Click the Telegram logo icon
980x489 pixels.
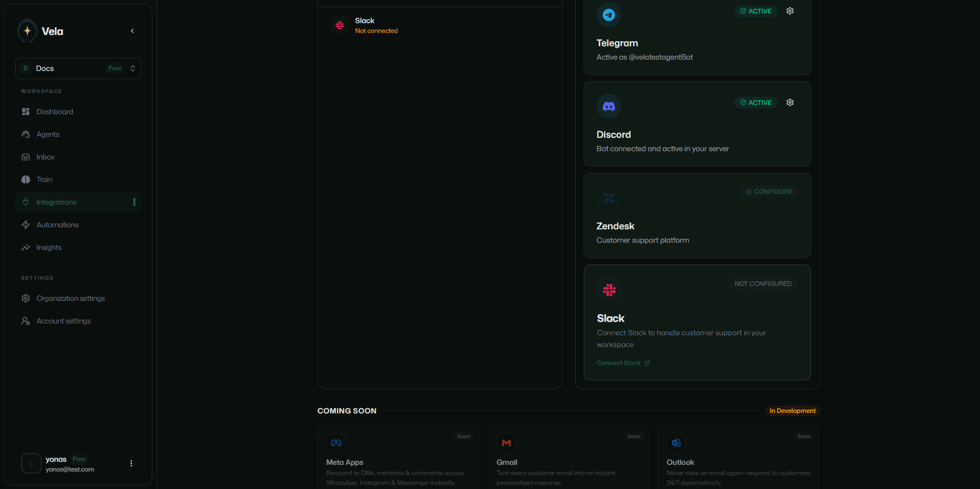click(609, 15)
